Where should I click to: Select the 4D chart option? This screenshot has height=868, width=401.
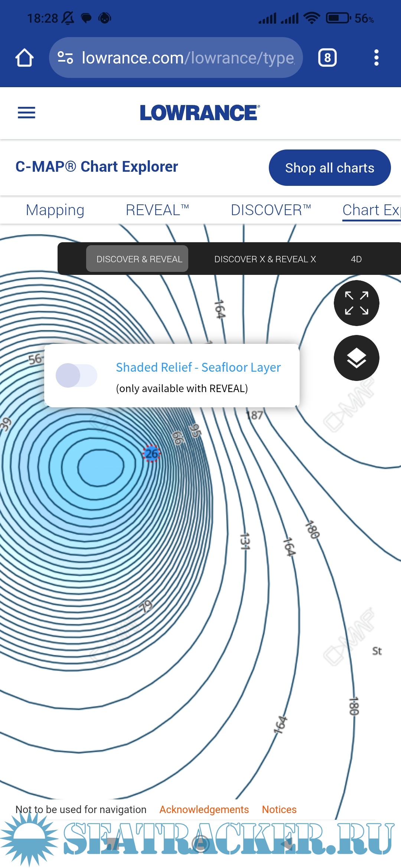click(356, 259)
